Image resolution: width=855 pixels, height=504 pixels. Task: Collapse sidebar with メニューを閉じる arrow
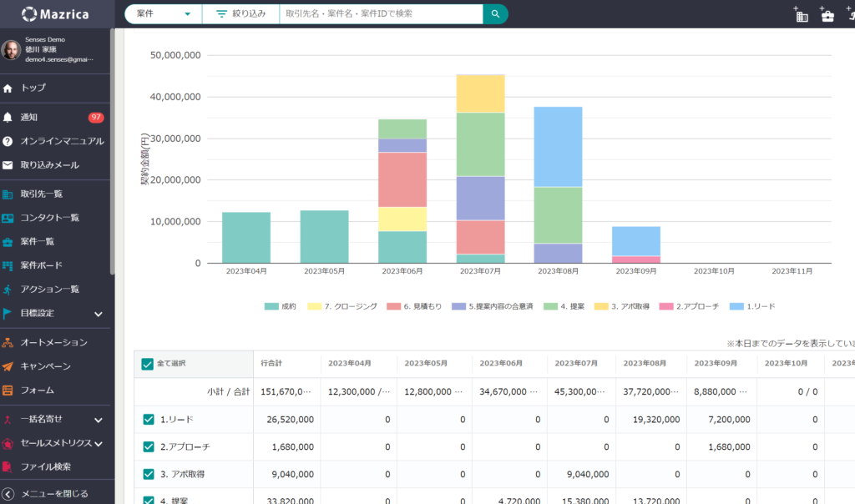coord(8,493)
